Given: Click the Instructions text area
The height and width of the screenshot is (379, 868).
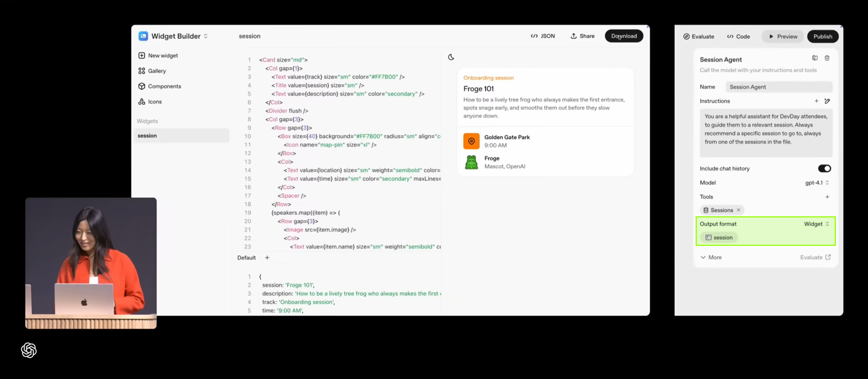Looking at the screenshot, I should click(766, 133).
